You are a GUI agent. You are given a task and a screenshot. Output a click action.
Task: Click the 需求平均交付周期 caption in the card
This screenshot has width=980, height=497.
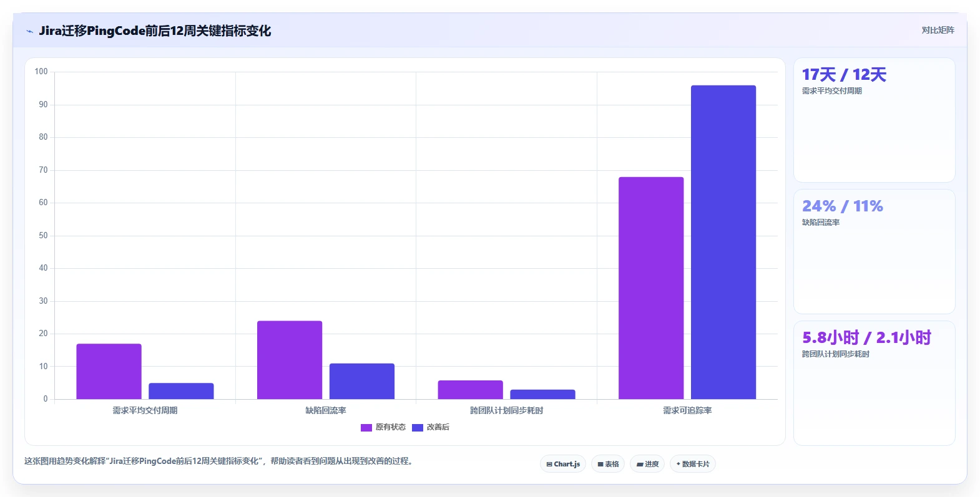pos(832,91)
